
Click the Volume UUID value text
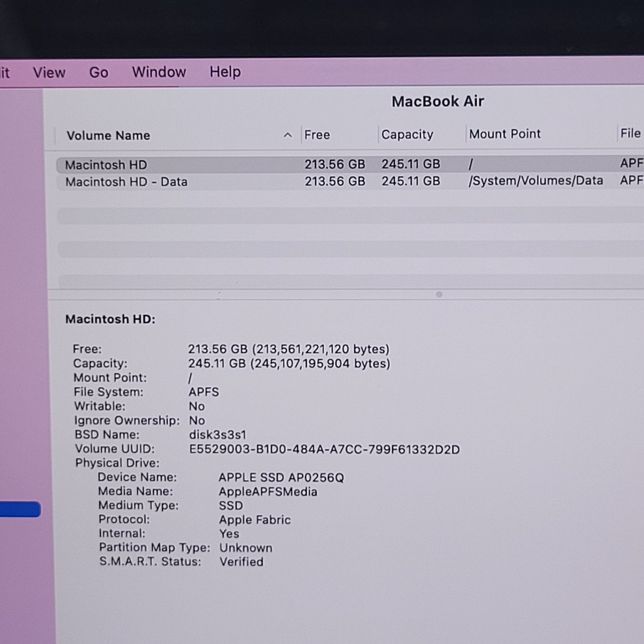click(324, 449)
